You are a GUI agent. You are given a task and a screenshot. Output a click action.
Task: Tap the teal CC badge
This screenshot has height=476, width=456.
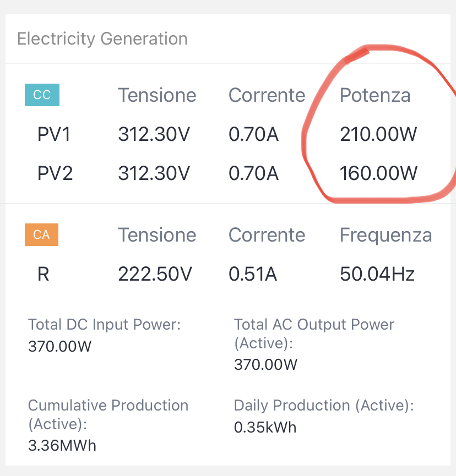(42, 95)
